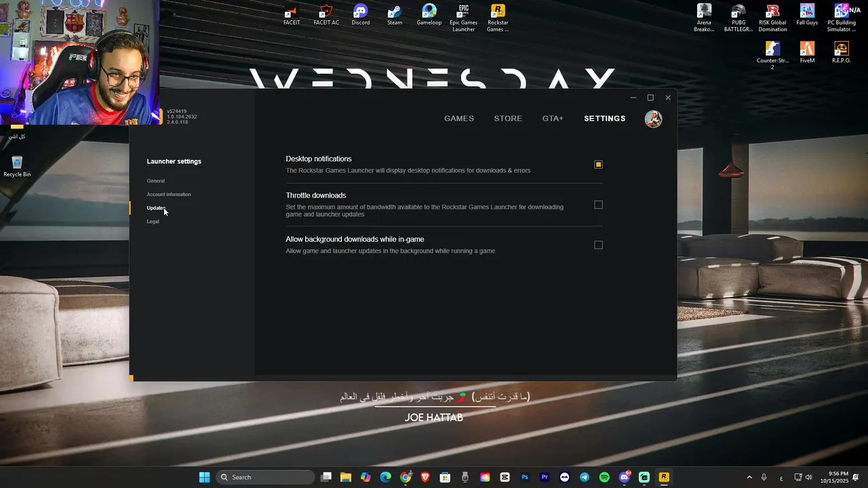Viewport: 868px width, 488px height.
Task: Open the Fall Guys desktop shortcut
Action: coord(807,16)
